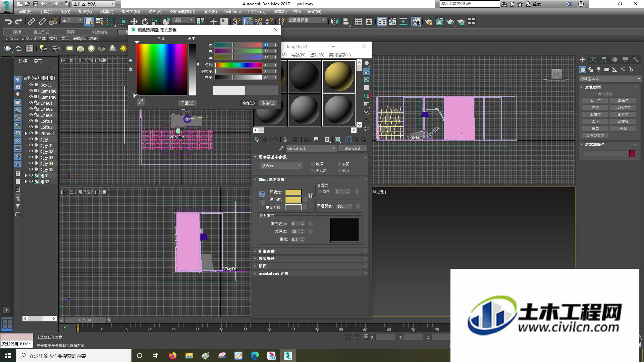Image resolution: width=644 pixels, height=363 pixels.
Task: Toggle the Backlight icon beside sample slots
Action: (x=367, y=71)
